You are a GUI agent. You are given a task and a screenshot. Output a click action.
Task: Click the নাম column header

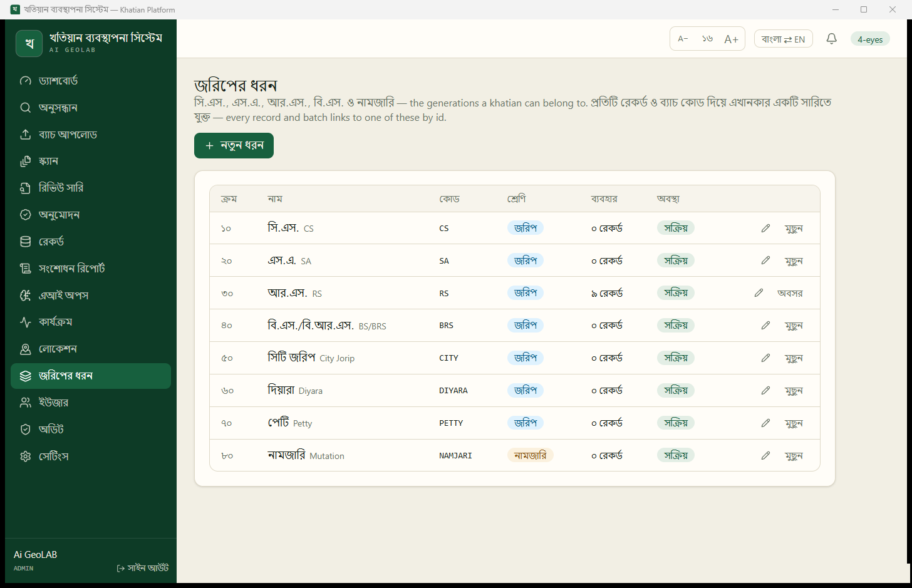point(275,199)
